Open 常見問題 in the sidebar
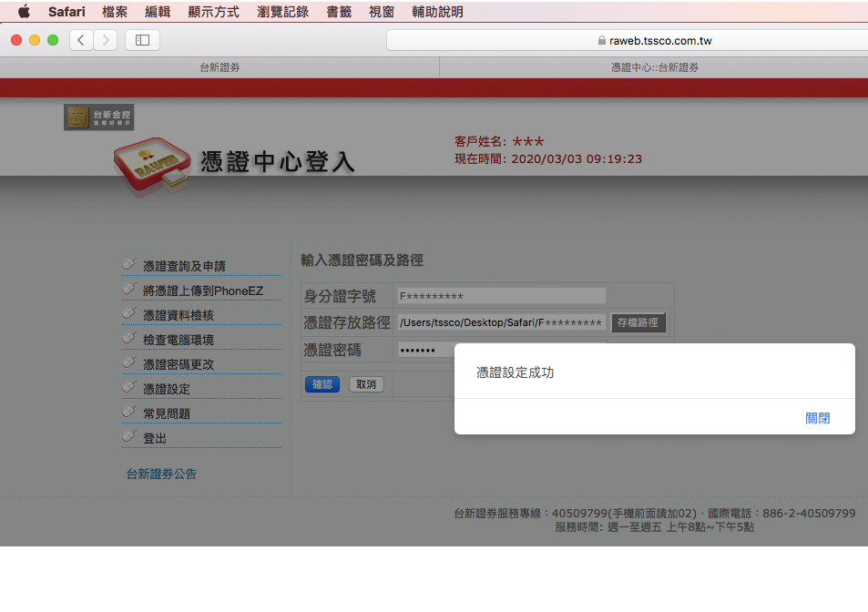The height and width of the screenshot is (612, 868). tap(167, 413)
